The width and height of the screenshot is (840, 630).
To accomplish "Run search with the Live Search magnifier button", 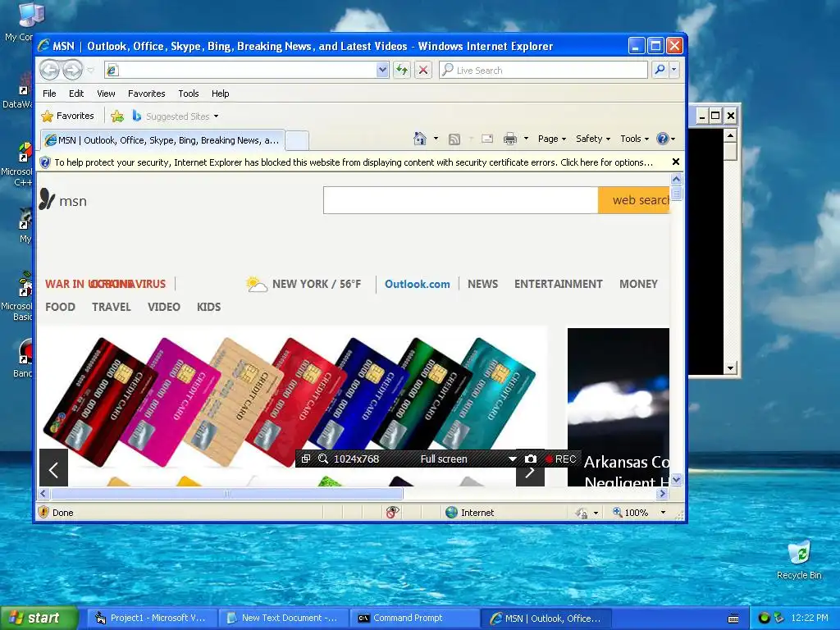I will point(660,70).
